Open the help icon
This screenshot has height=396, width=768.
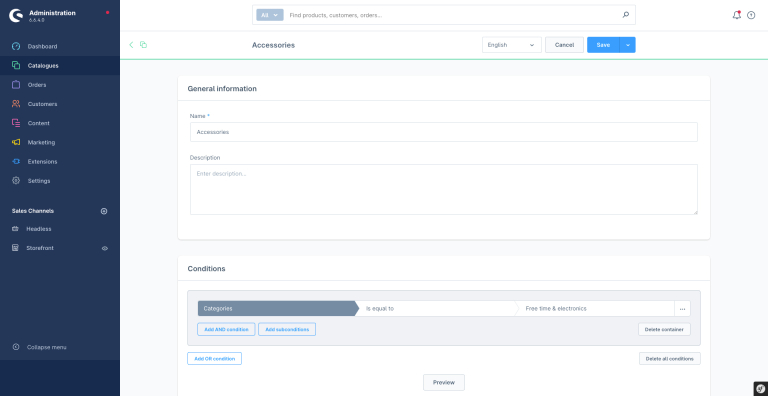pos(751,15)
